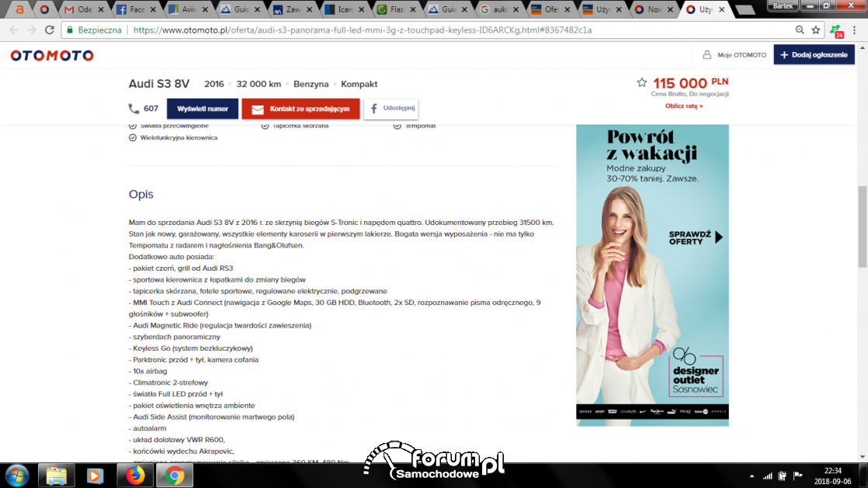Show hidden system tray icons

click(x=752, y=476)
